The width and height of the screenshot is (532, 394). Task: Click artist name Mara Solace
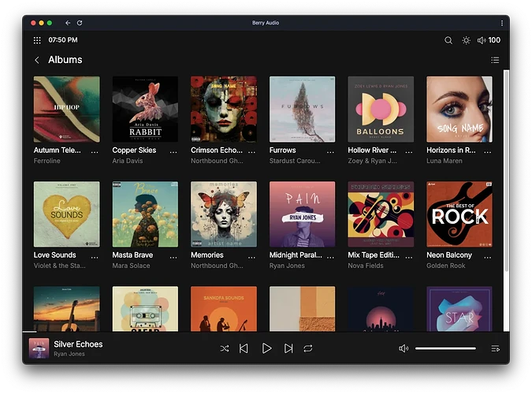click(x=131, y=266)
